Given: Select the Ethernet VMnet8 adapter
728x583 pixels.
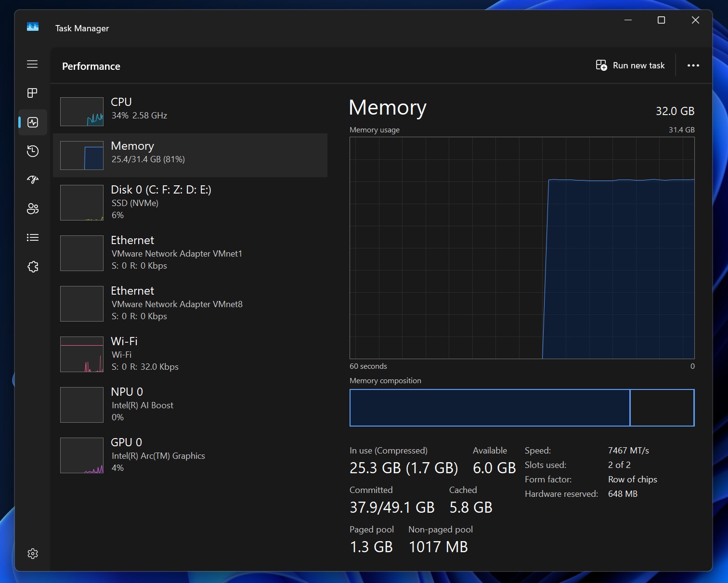Looking at the screenshot, I should pyautogui.click(x=190, y=303).
